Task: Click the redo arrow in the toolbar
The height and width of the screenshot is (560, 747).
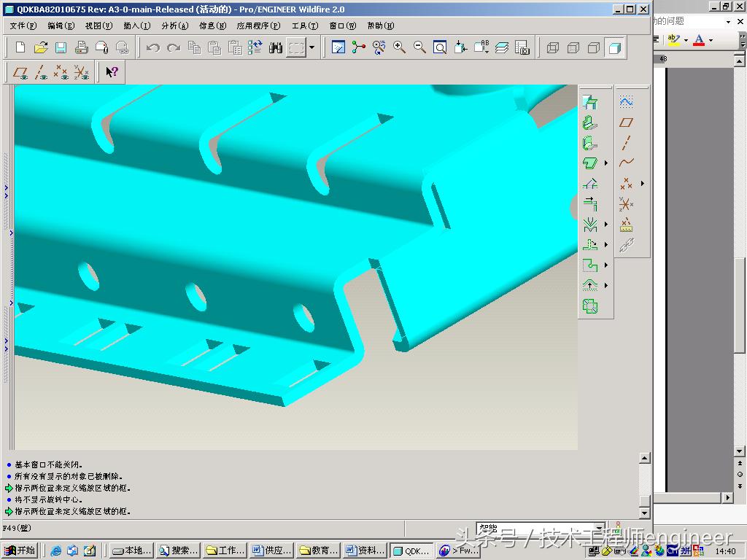Action: coord(174,47)
